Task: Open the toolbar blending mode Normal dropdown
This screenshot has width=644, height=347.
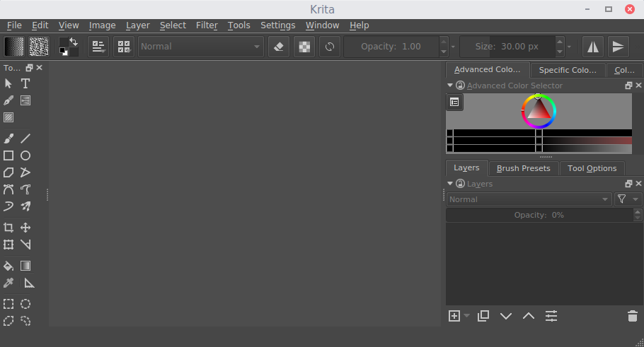Action: [200, 47]
